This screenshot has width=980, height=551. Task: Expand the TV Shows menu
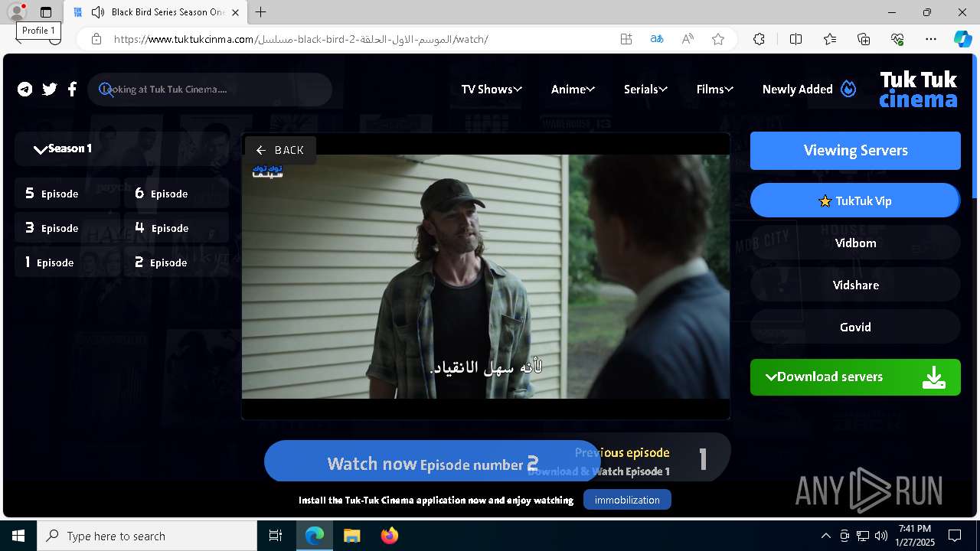click(491, 90)
